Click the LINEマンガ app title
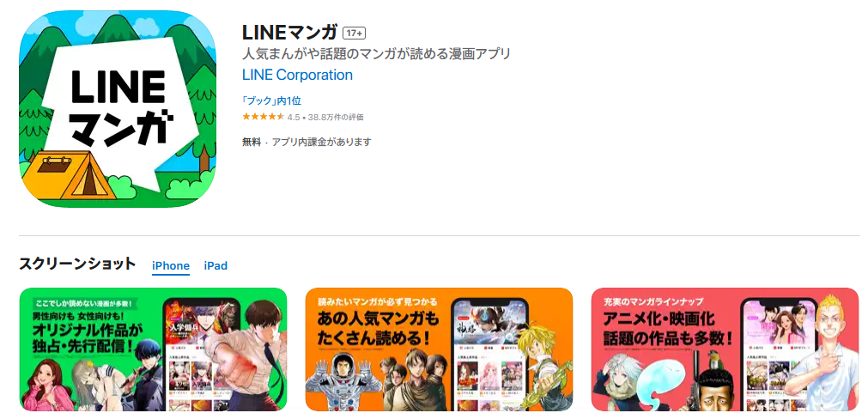 (x=289, y=33)
